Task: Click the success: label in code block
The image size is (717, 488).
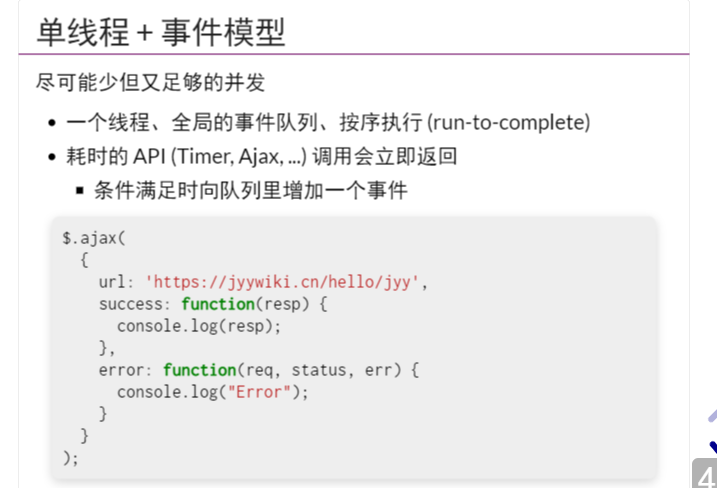Action: [134, 304]
